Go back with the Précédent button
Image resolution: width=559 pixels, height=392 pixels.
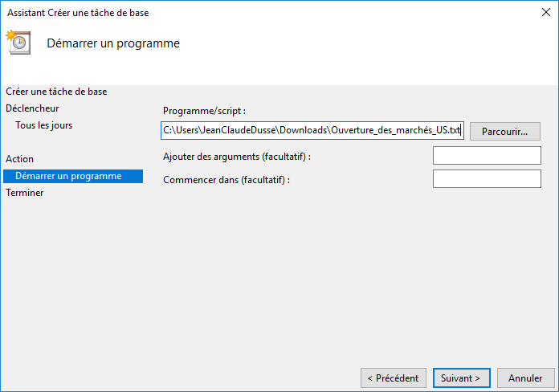(393, 378)
